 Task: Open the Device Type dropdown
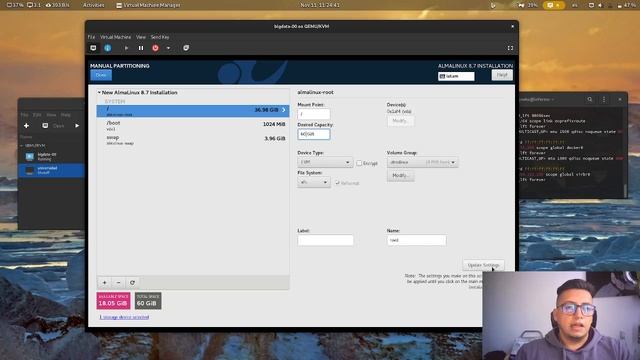325,162
